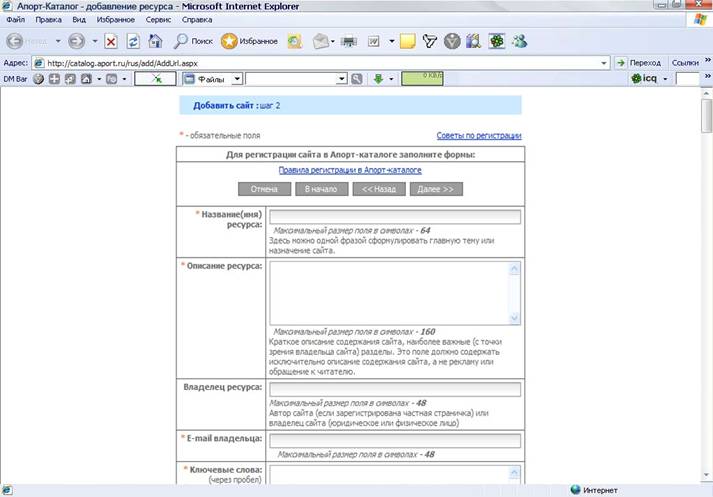Click the History/media icon after Избранное
713x497 pixels.
pyautogui.click(x=295, y=41)
